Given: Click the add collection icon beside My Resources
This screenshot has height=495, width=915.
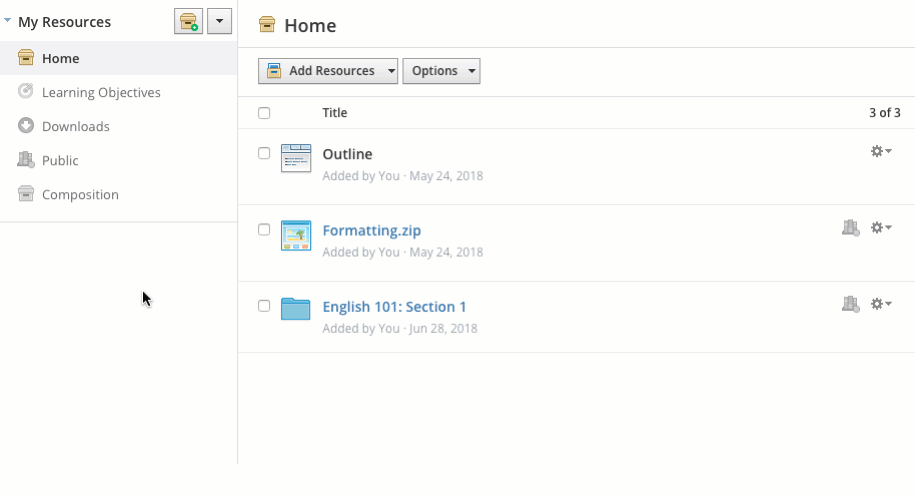Looking at the screenshot, I should click(x=188, y=21).
